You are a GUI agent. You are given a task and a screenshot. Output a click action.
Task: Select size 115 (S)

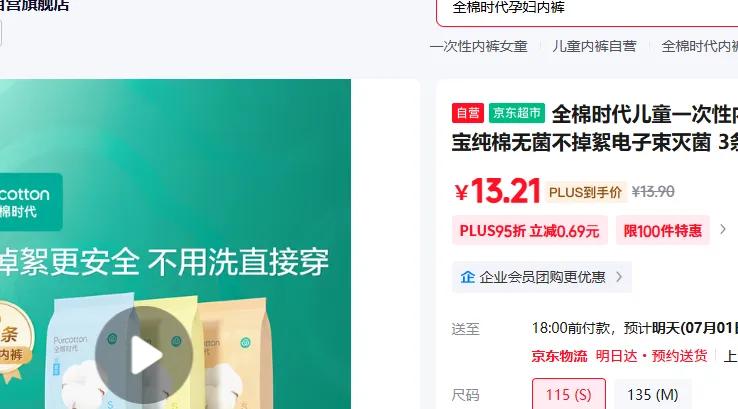[569, 394]
